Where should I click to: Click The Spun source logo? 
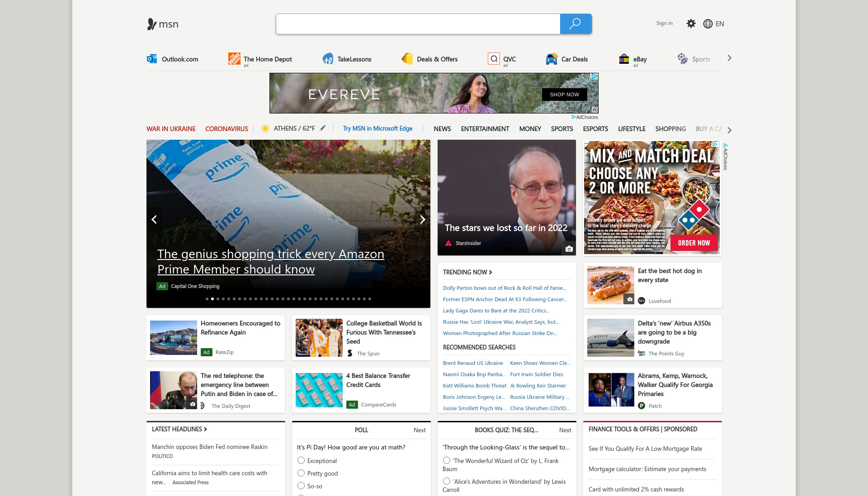[x=350, y=353]
